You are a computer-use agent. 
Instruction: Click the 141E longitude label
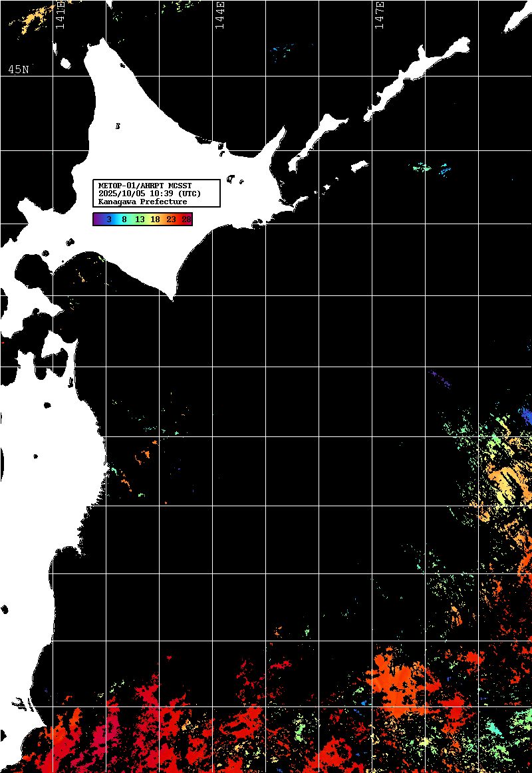[60, 15]
